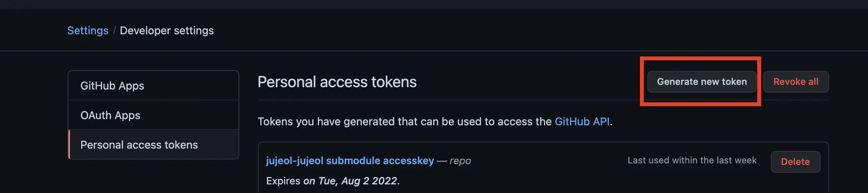Click the top dark header bar

[434, 4]
